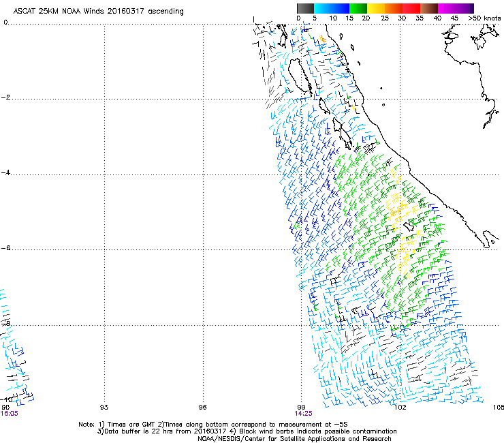Click the longitude label 105
Image resolution: width=504 pixels, height=443 pixels.
[499, 408]
